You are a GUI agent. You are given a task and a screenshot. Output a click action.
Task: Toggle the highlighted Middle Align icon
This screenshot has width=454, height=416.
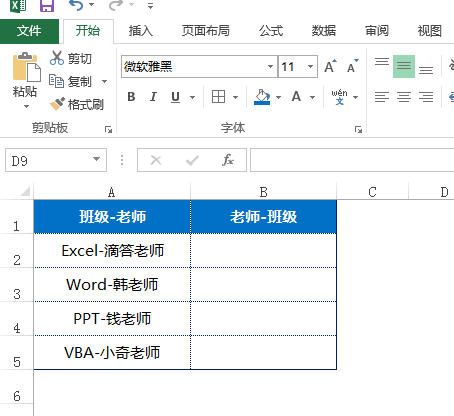(x=404, y=66)
